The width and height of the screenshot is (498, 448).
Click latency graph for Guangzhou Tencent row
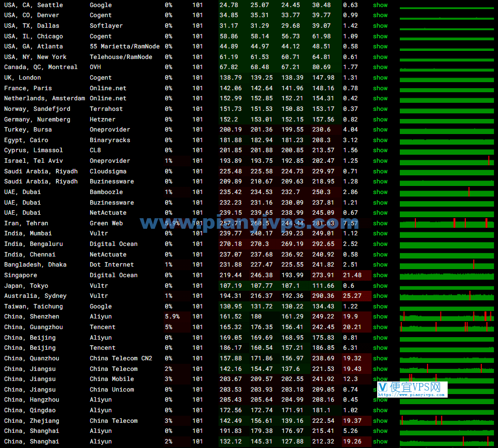click(447, 327)
